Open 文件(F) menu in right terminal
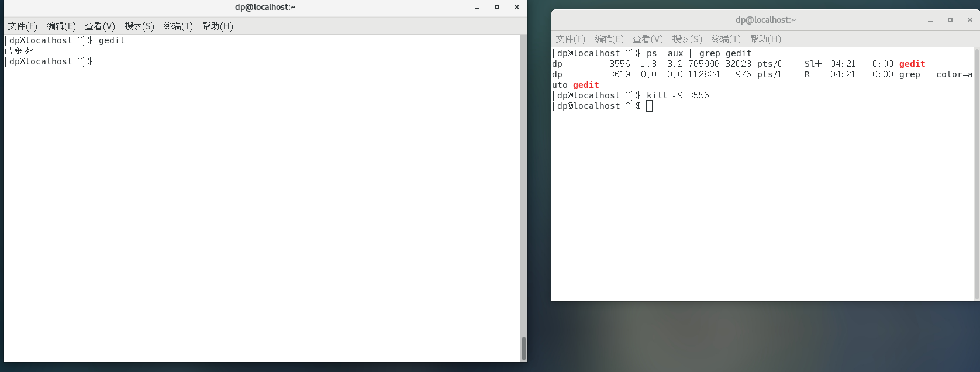 click(x=570, y=39)
